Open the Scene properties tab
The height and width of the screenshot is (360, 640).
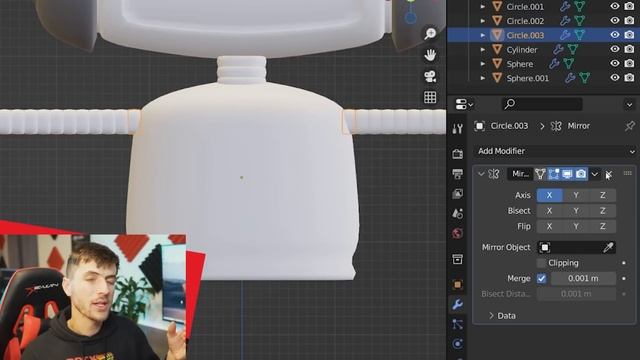(x=458, y=213)
